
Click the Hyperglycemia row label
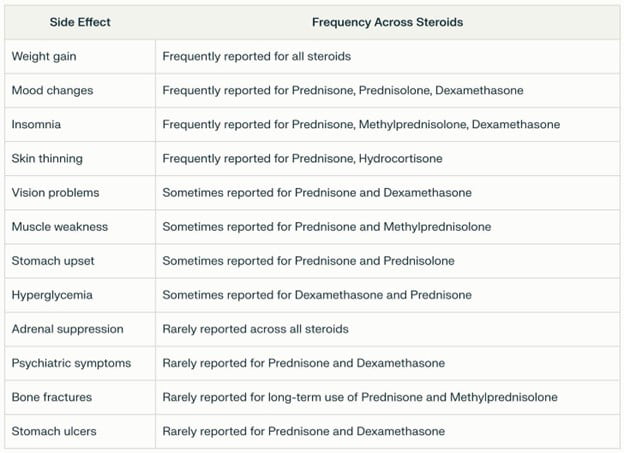point(52,295)
